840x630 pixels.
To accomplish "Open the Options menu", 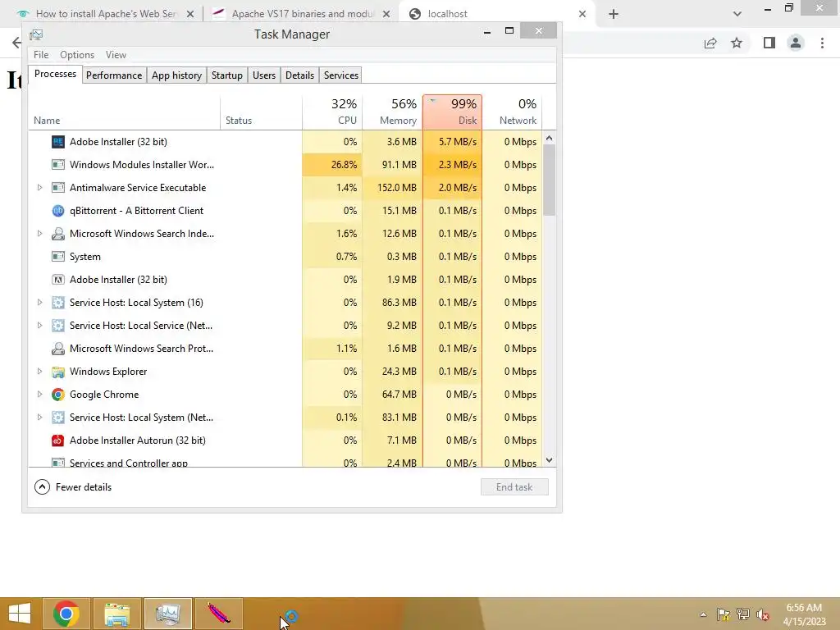I will coord(77,55).
